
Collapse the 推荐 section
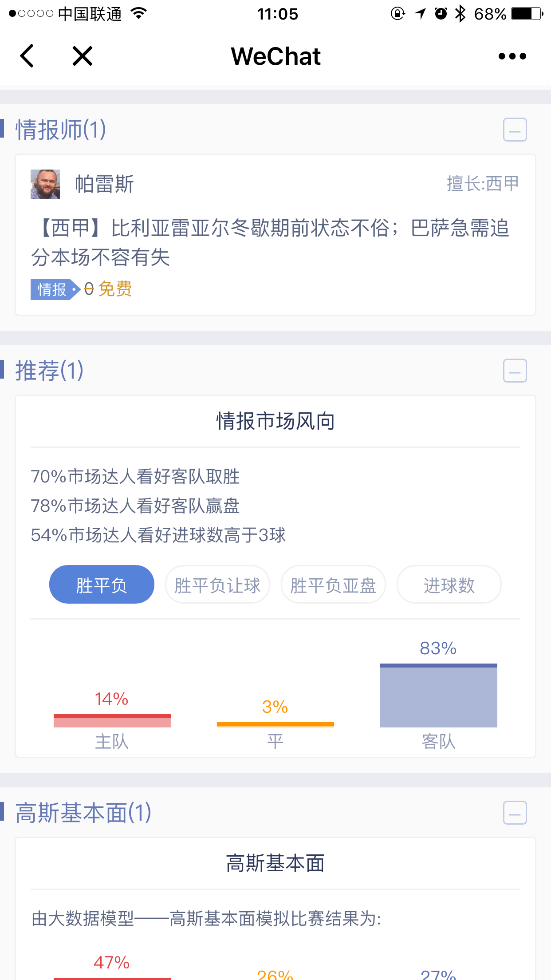(515, 371)
